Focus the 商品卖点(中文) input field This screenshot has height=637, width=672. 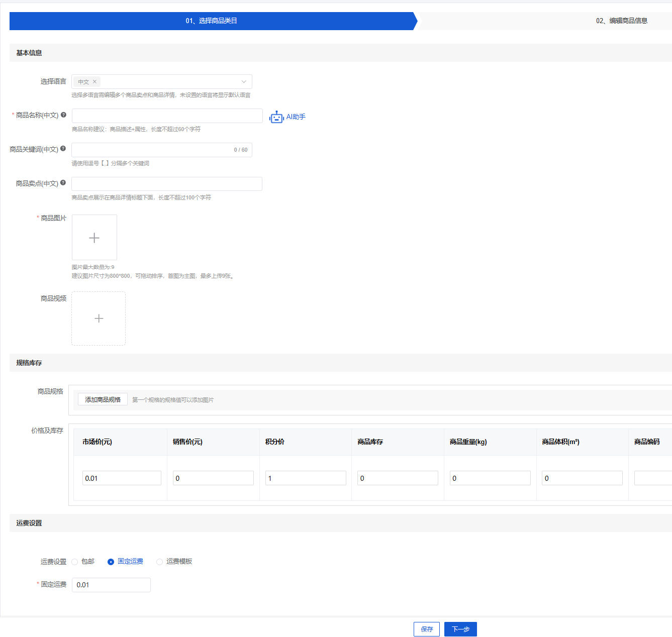coord(167,184)
